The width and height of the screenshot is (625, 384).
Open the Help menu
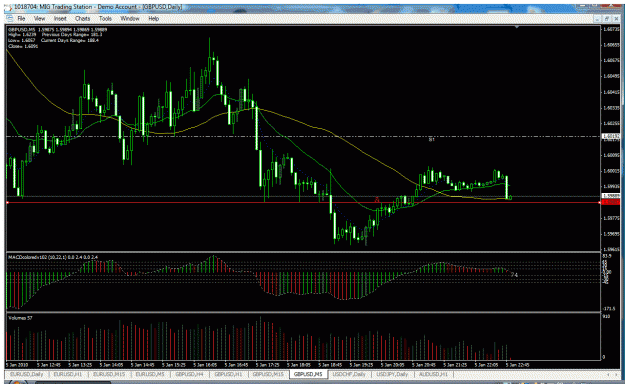(x=153, y=18)
